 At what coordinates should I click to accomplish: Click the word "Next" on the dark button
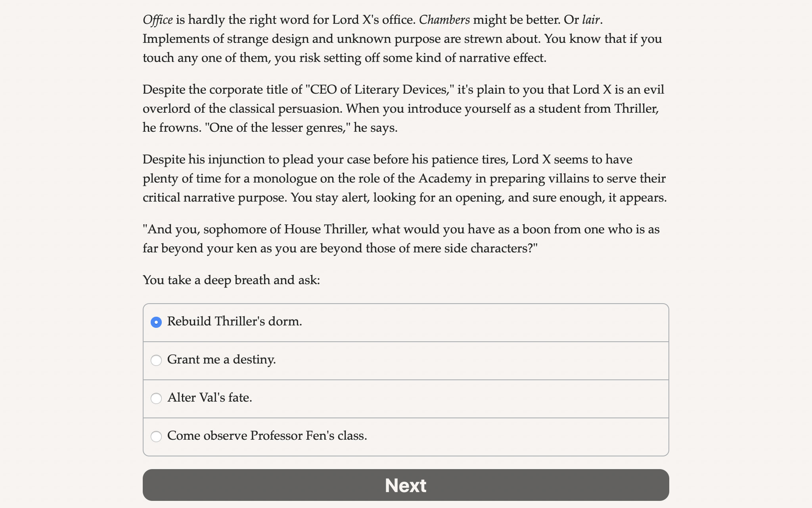[x=405, y=485]
